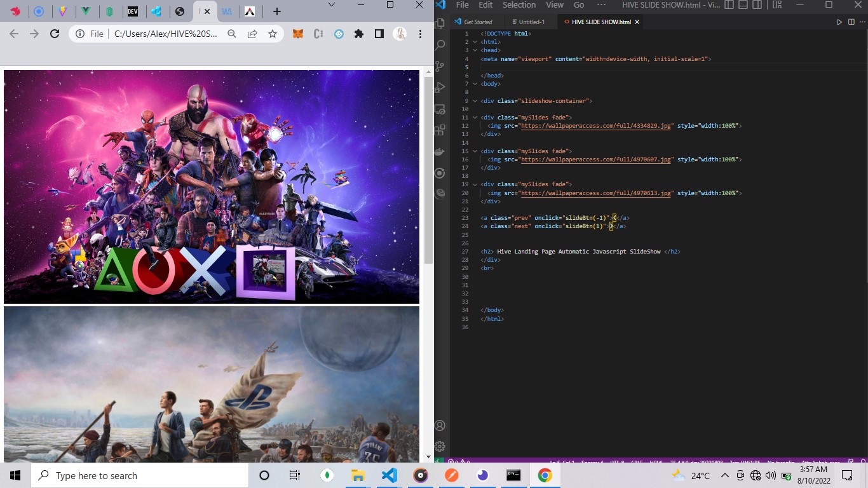
Task: Open the editor More Actions menu
Action: (x=862, y=22)
